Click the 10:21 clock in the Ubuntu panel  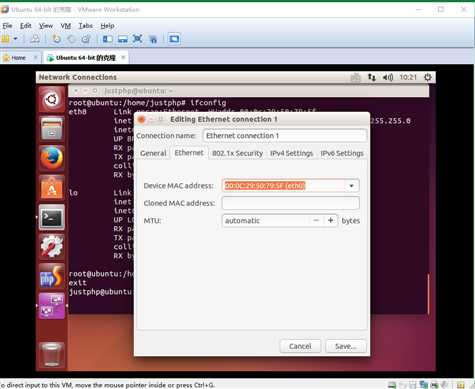click(x=408, y=77)
